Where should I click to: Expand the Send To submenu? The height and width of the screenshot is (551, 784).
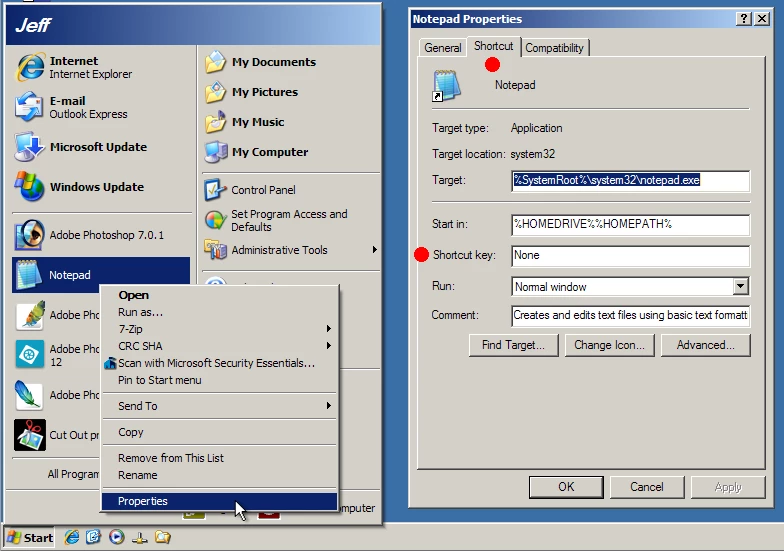click(328, 406)
